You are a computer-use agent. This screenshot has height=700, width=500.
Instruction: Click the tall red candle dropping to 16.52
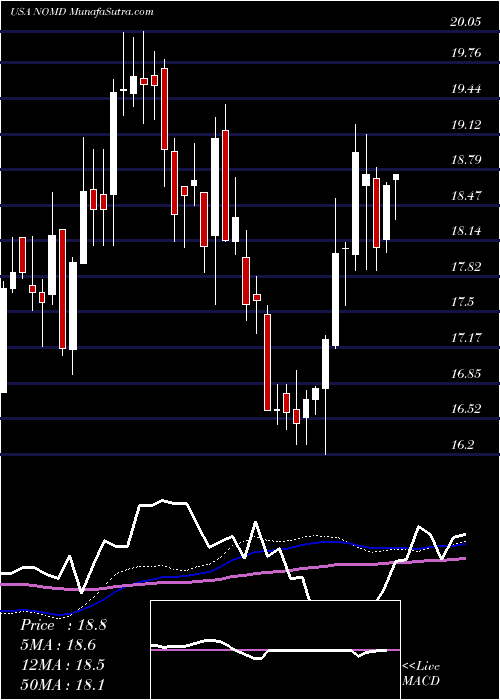pos(267,362)
